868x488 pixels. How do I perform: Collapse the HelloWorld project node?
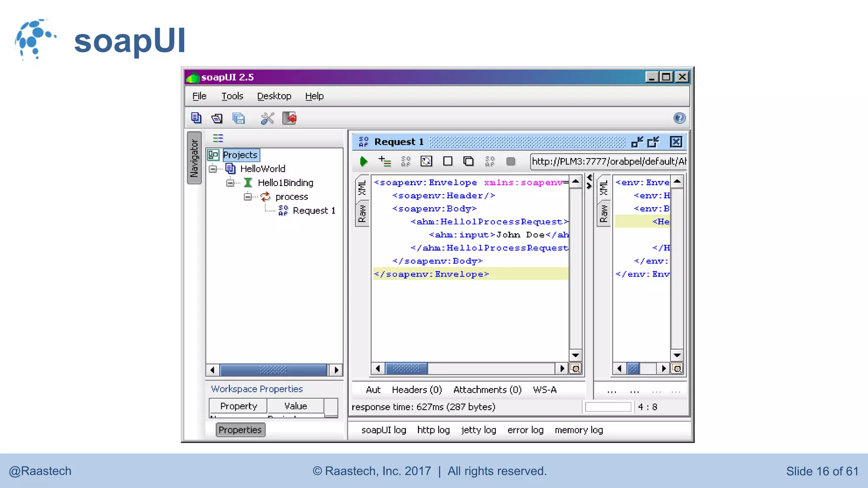(x=213, y=169)
